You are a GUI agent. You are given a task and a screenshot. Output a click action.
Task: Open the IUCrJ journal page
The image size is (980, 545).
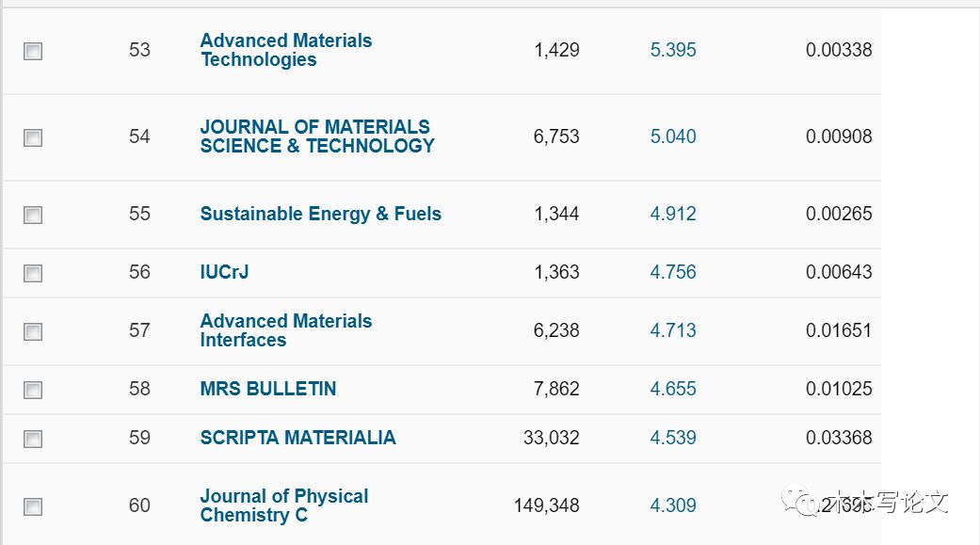[224, 272]
